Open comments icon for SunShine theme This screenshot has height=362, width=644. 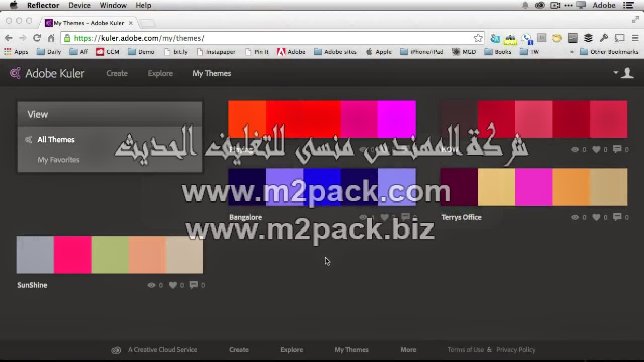point(194,285)
